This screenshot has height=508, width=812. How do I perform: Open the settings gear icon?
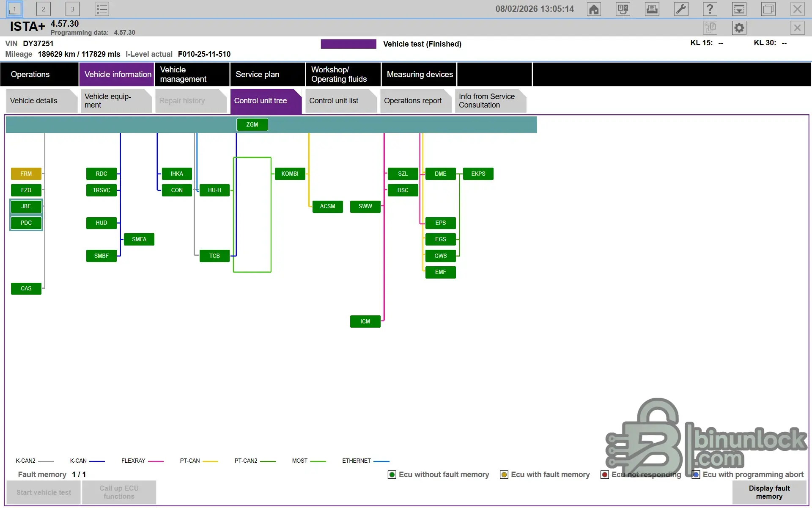pyautogui.click(x=739, y=28)
